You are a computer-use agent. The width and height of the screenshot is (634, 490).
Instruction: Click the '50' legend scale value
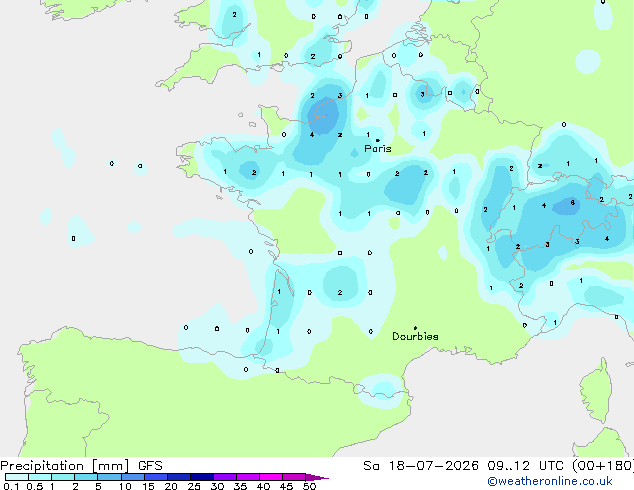(309, 486)
